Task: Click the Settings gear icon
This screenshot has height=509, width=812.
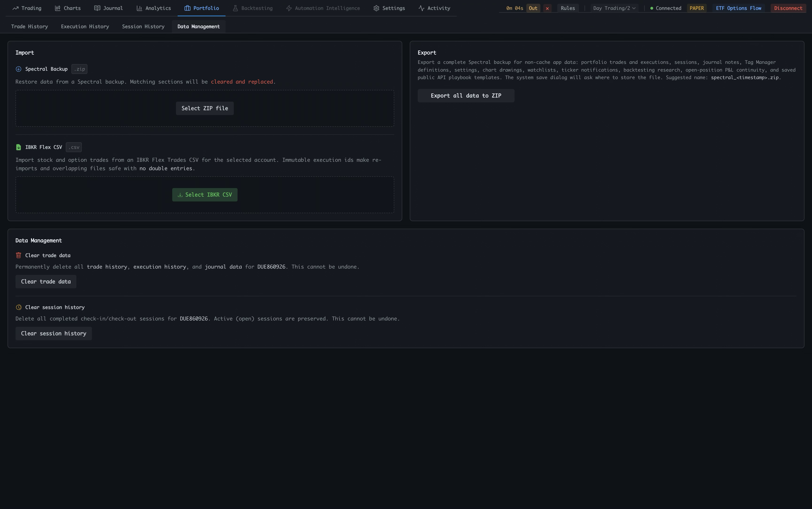Action: pos(376,8)
